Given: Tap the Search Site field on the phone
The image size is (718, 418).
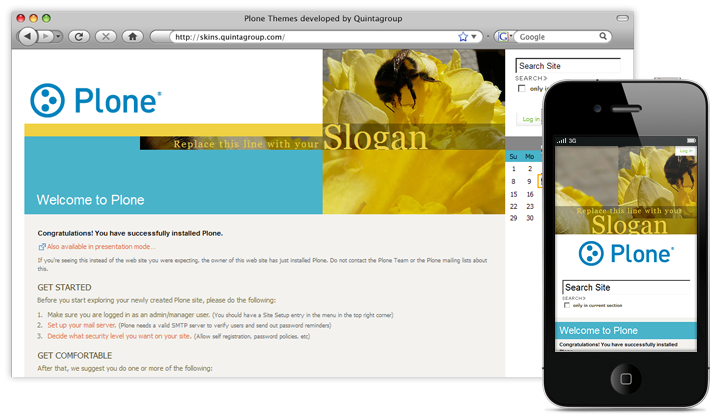Looking at the screenshot, I should coord(626,287).
